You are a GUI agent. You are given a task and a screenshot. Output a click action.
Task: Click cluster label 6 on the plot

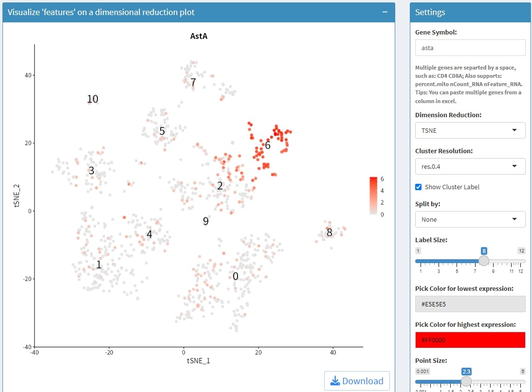[x=268, y=145]
